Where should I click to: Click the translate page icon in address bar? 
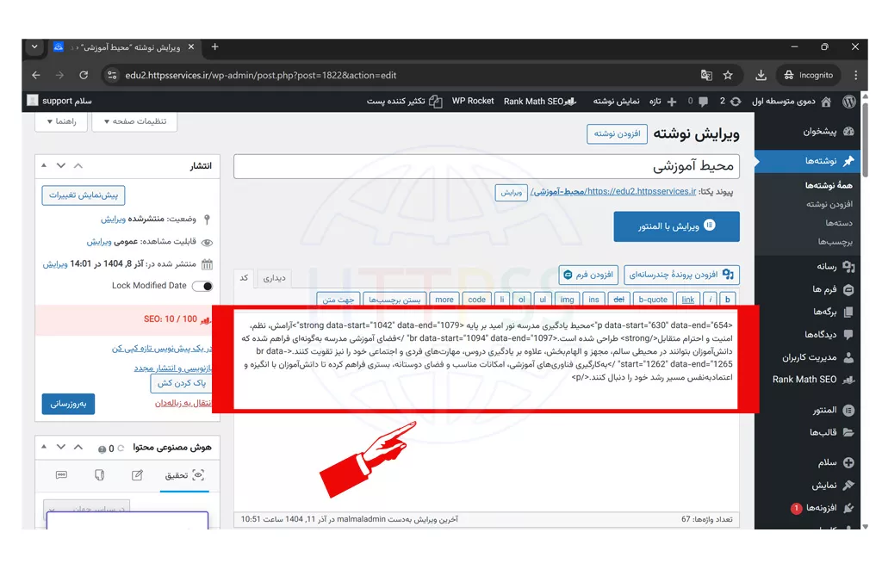(x=706, y=75)
